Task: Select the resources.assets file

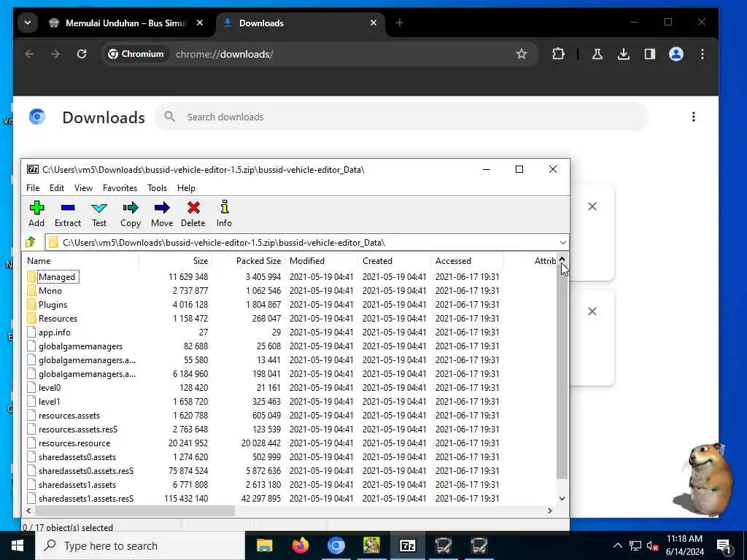Action: [69, 415]
